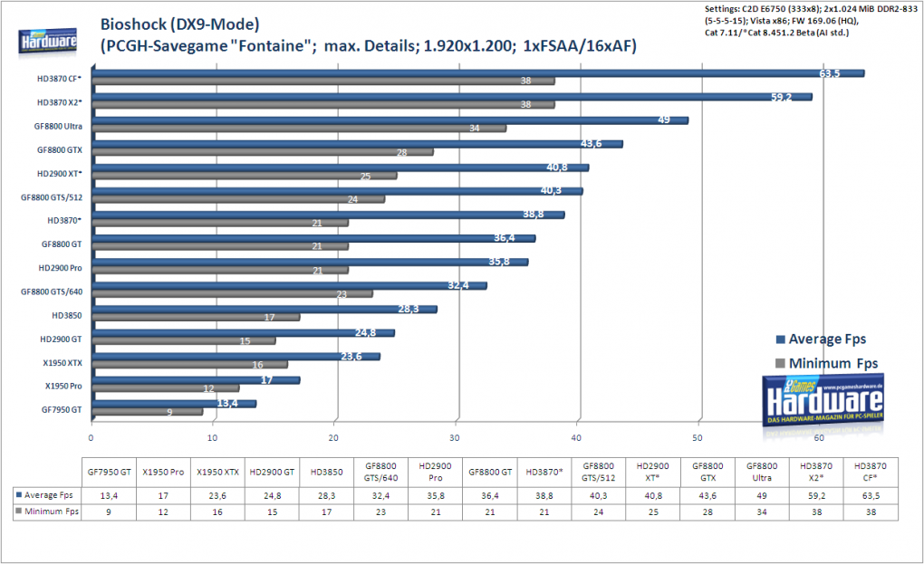This screenshot has height=564, width=924.
Task: Select the gray Minimum Fps swatch in chart legend
Action: (781, 363)
